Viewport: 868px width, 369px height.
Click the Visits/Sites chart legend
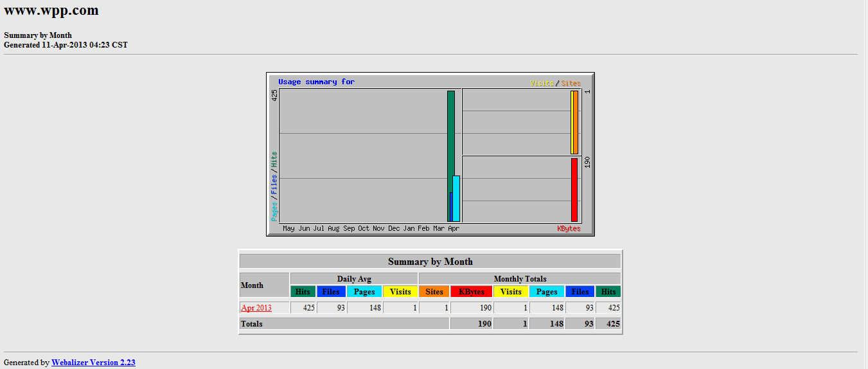coord(556,84)
